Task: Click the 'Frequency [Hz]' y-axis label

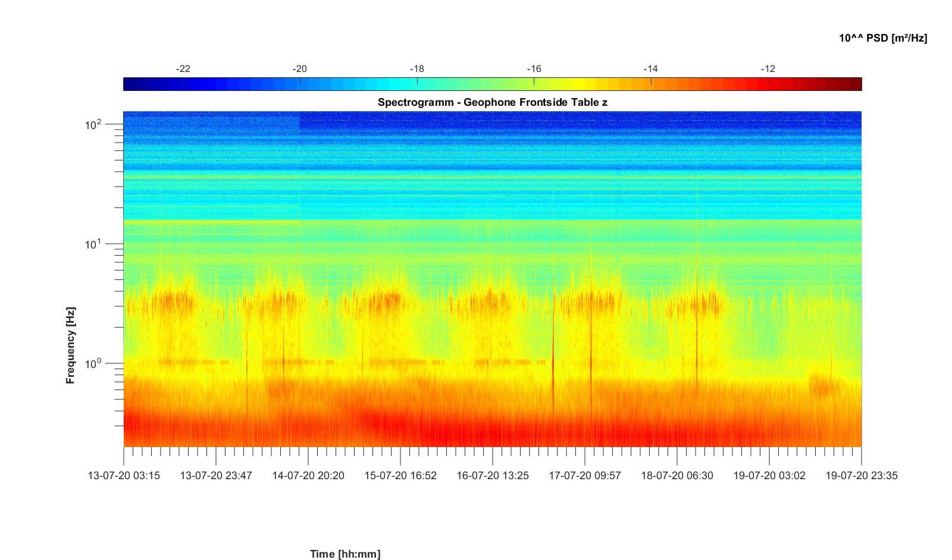Action: (x=71, y=345)
